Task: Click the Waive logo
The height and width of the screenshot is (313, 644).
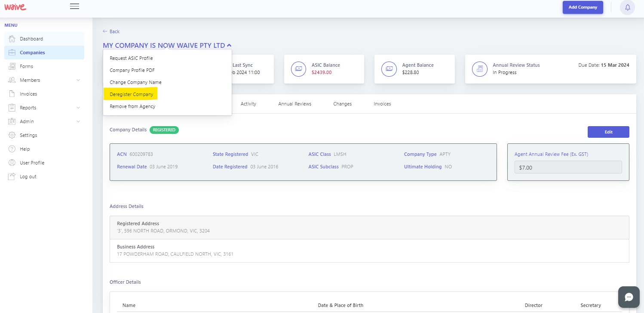Action: [15, 7]
